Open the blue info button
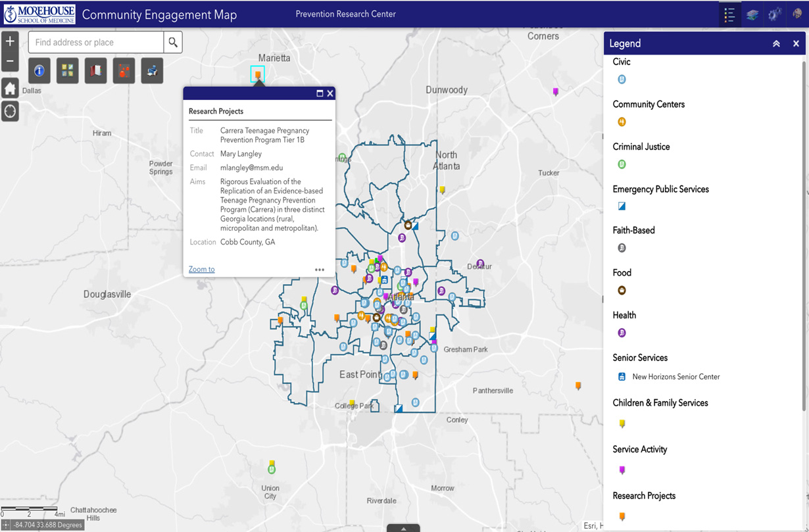Screen dimensions: 809x532 click(x=39, y=70)
